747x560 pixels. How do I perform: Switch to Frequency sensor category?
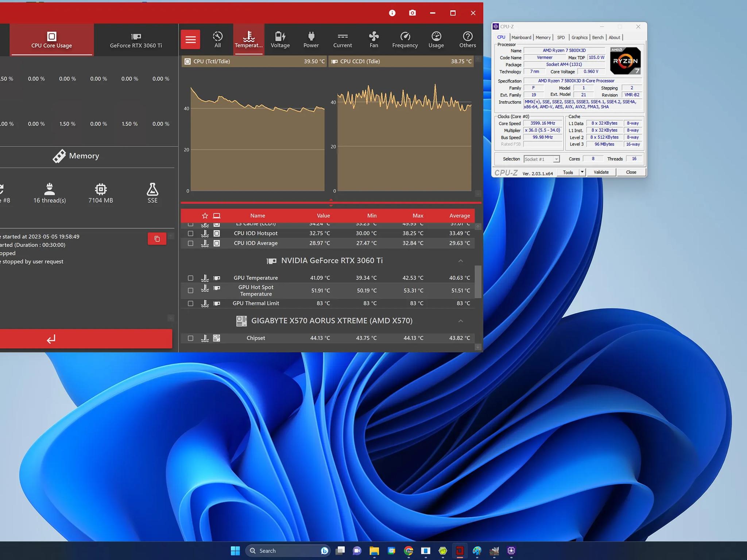(405, 39)
